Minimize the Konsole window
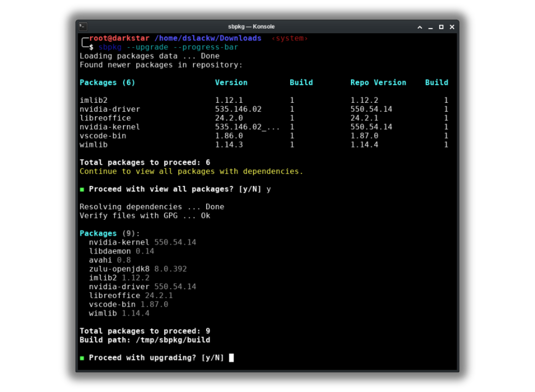The width and height of the screenshot is (535, 392). (x=431, y=27)
